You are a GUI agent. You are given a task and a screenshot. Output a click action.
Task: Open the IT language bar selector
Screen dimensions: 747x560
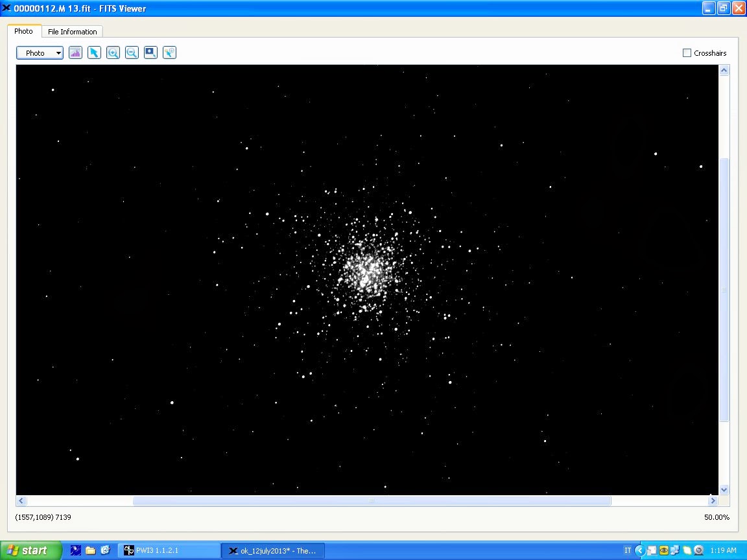pyautogui.click(x=627, y=550)
